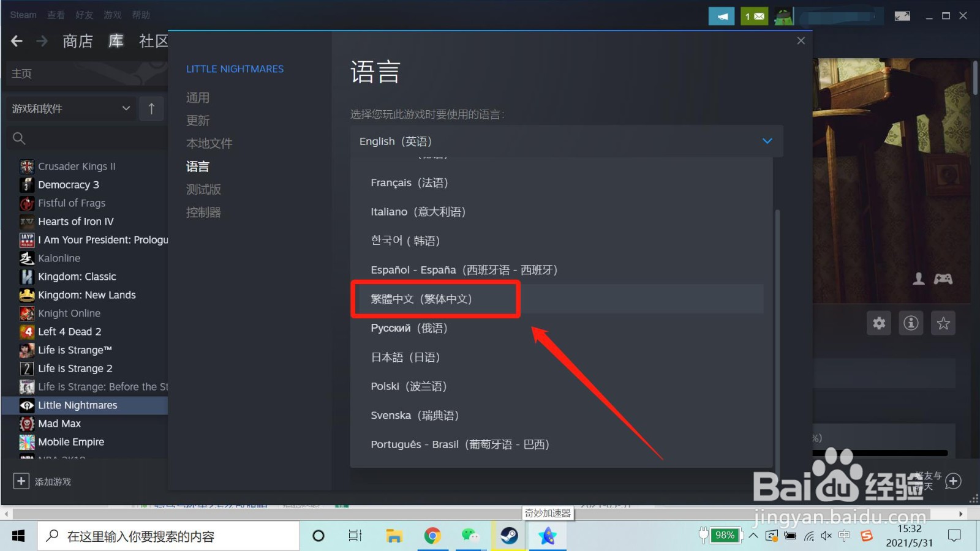
Task: Choose Русский language option
Action: [409, 328]
